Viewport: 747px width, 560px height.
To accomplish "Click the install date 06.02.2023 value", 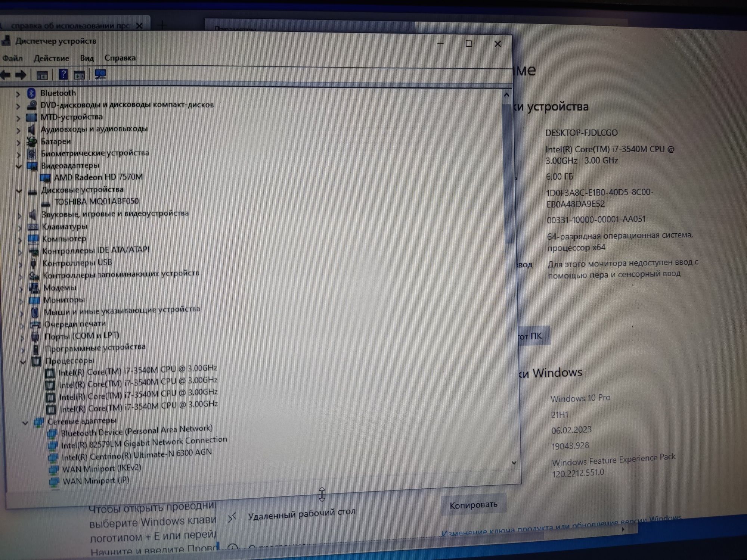I will pos(571,430).
